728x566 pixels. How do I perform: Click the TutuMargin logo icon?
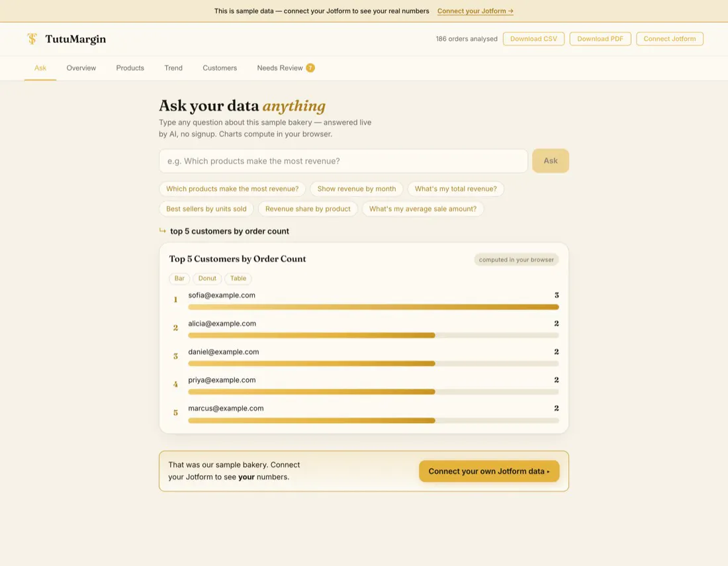pos(32,39)
